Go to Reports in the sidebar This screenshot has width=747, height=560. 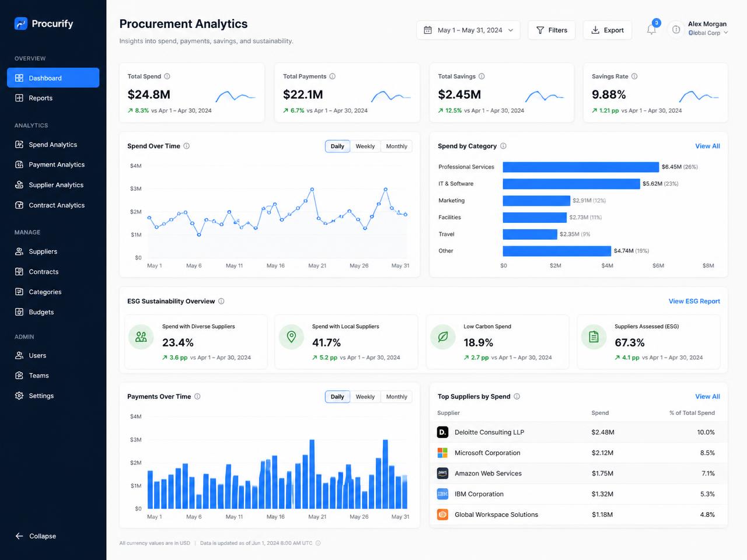(x=53, y=98)
